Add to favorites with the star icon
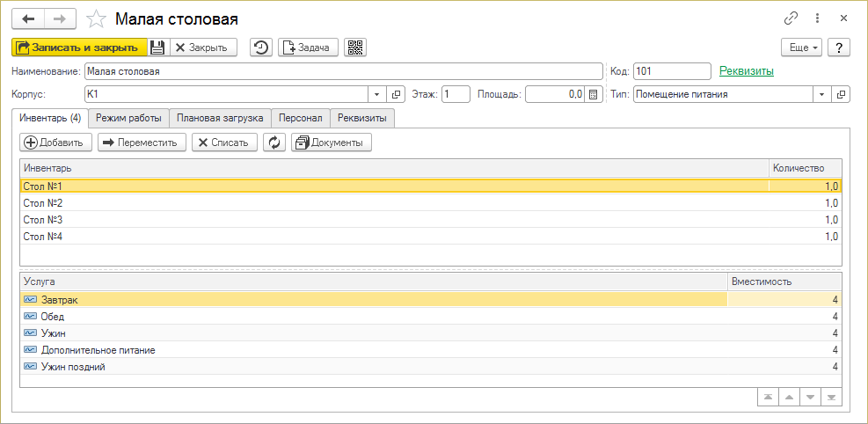868x424 pixels. tap(97, 19)
